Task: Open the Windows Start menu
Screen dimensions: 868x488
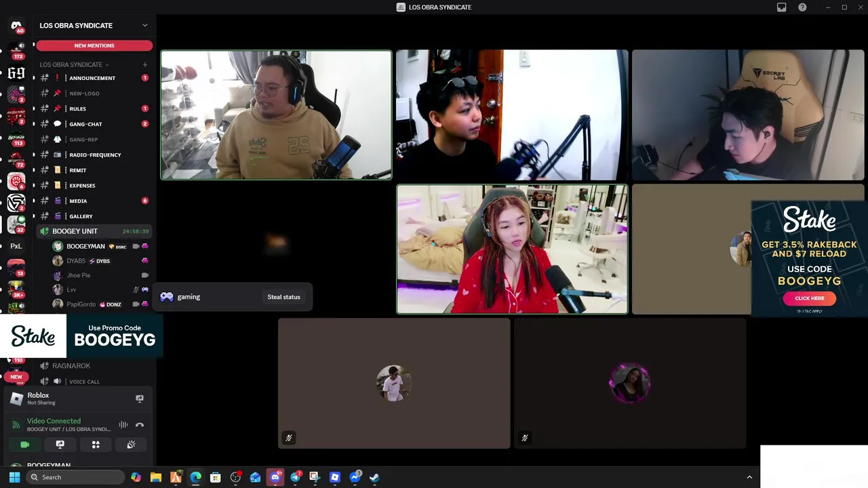Action: click(x=14, y=477)
